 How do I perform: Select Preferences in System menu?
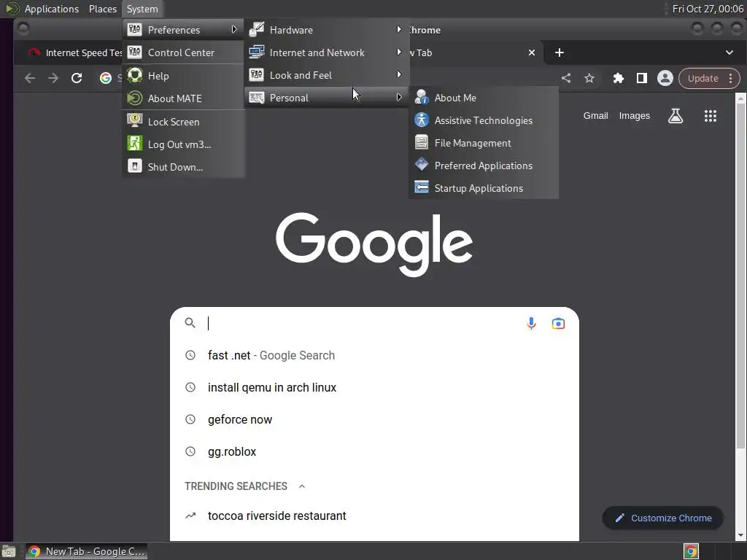[x=183, y=29]
